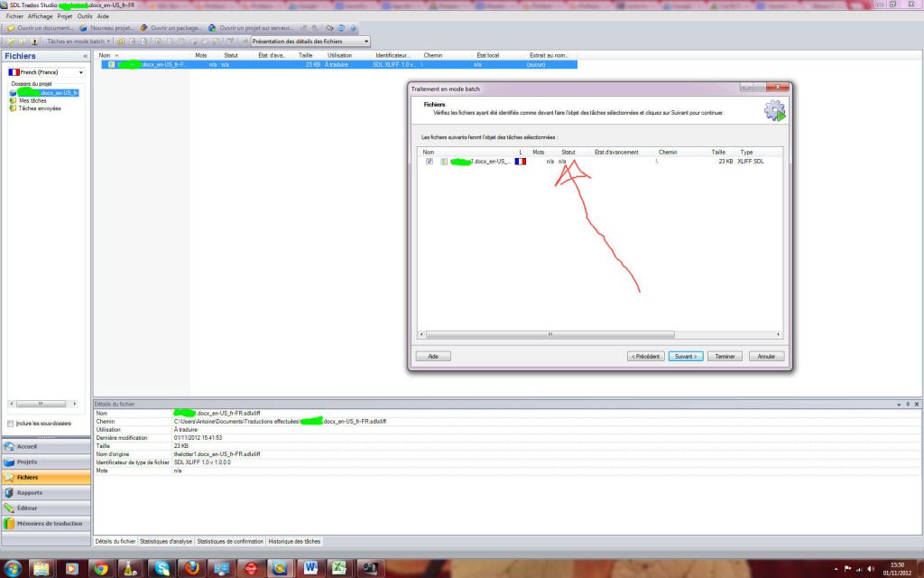Collapse the Fichiers navigation pane chevron
The height and width of the screenshot is (578, 924).
point(86,56)
